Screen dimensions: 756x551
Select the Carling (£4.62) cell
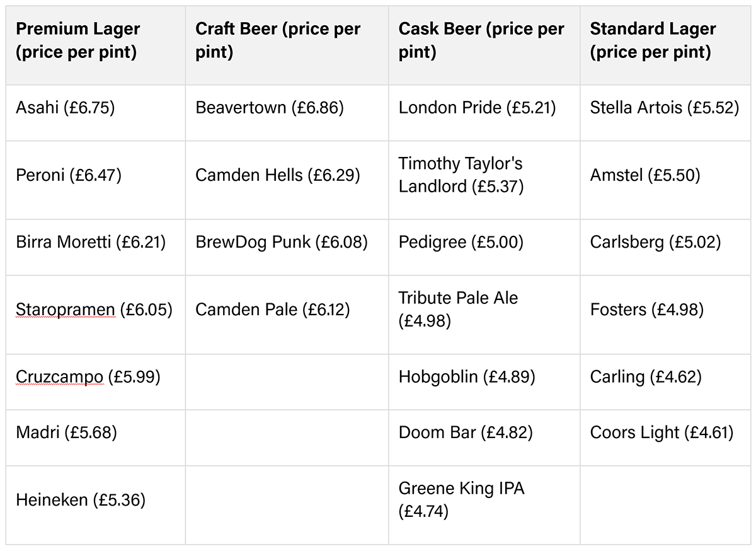pos(645,377)
